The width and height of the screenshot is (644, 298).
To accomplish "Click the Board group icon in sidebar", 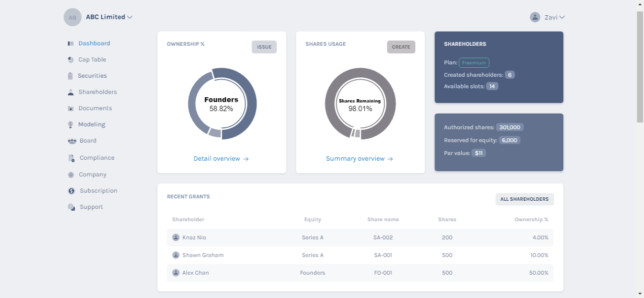I will [x=72, y=141].
